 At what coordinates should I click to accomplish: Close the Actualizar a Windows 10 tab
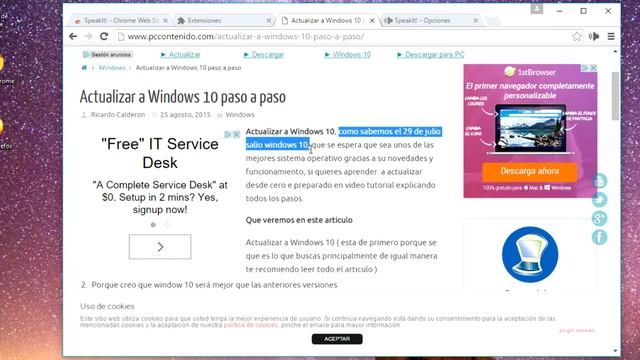click(372, 20)
